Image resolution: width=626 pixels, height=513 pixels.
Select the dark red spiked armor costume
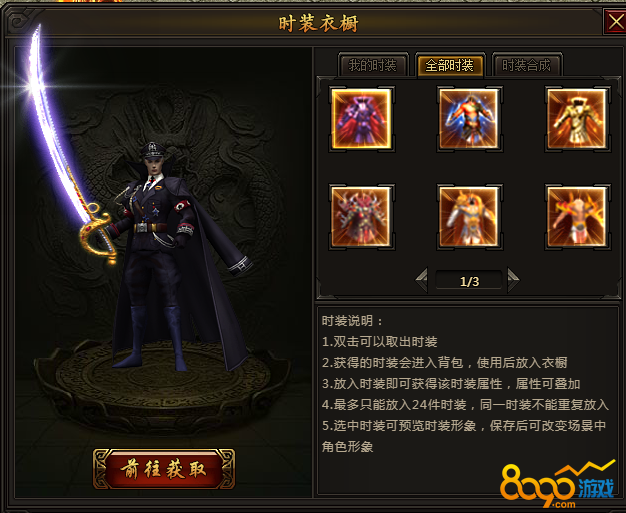361,217
